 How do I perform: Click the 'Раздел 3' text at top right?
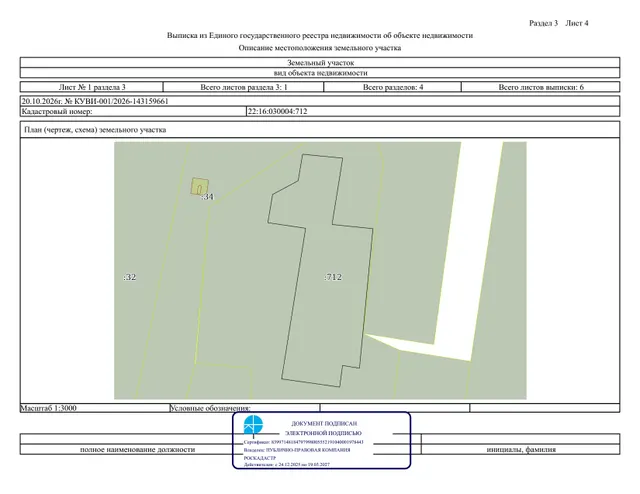pyautogui.click(x=543, y=23)
